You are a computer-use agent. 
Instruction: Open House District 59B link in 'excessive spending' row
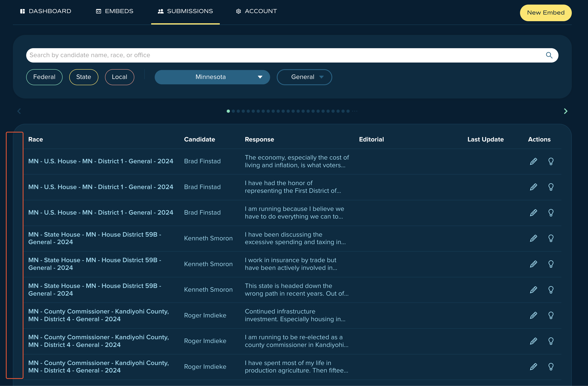[x=95, y=238]
